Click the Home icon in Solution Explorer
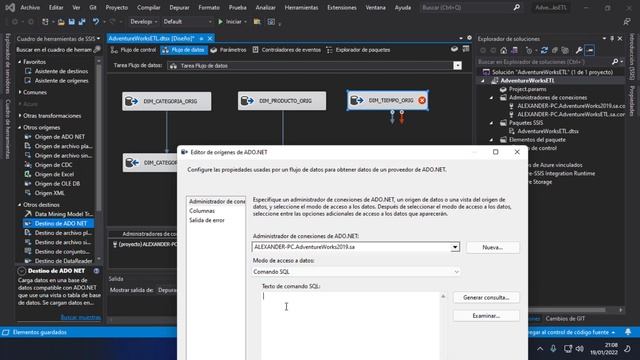This screenshot has height=360, width=640. [x=504, y=50]
